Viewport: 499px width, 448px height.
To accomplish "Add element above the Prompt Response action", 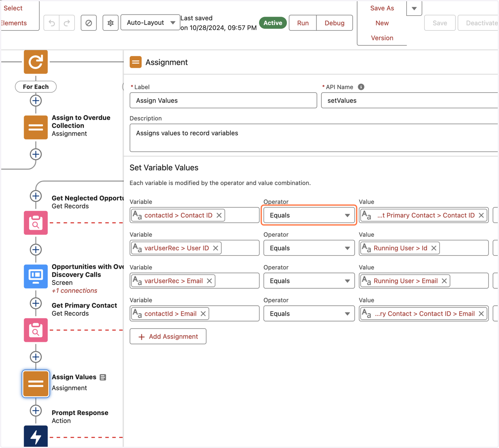I will (36, 411).
